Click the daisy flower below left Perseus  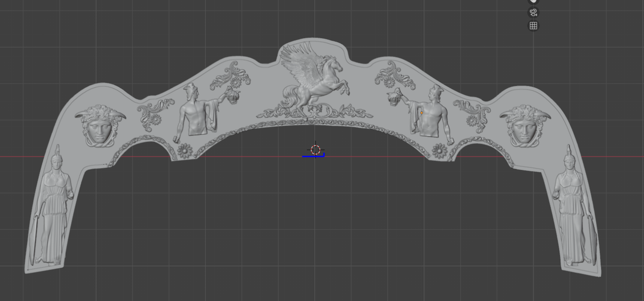184,151
